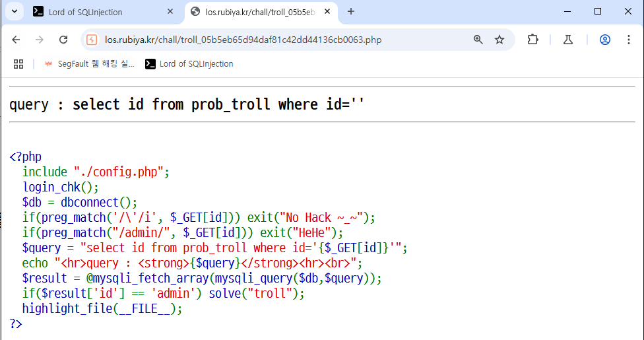
Task: Close the browser window
Action: [628, 11]
